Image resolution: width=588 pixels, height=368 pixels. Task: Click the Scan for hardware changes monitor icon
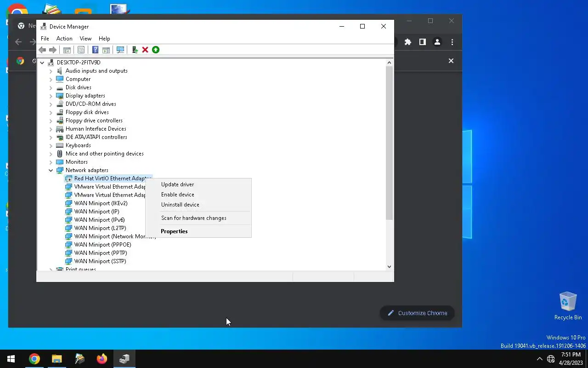coord(120,50)
